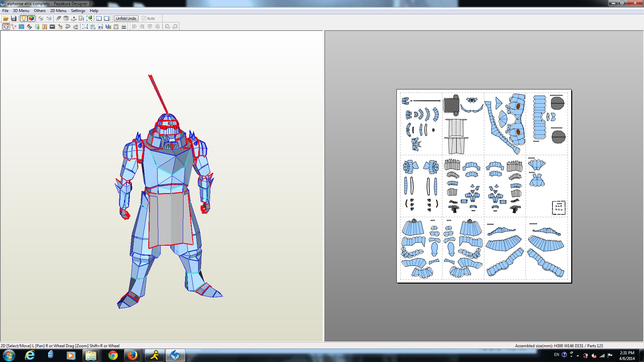Click the Redo curved arrow icon
Image resolution: width=644 pixels, height=362 pixels.
pos(75,26)
